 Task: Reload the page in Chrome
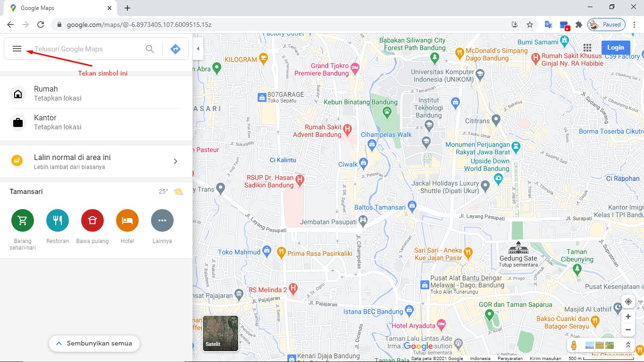[x=41, y=25]
